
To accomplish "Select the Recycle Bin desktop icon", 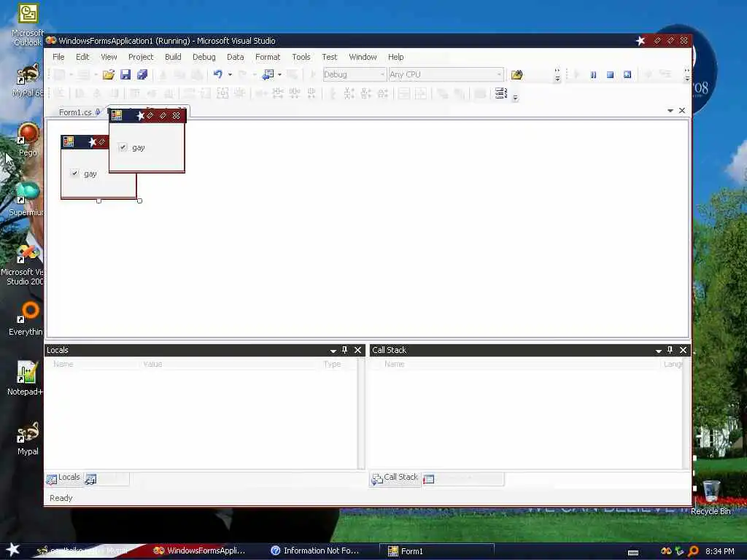I will pos(711,497).
